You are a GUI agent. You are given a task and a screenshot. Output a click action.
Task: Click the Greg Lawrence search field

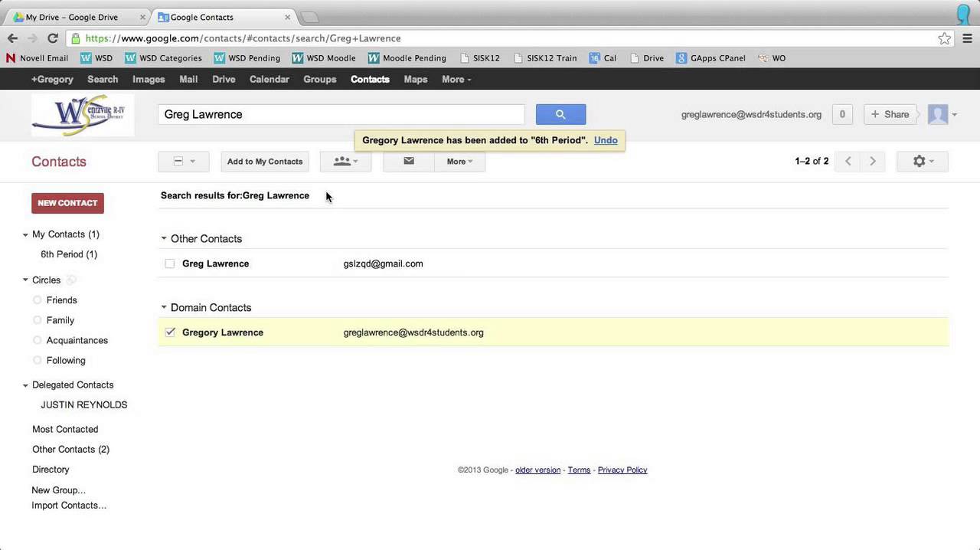click(341, 114)
